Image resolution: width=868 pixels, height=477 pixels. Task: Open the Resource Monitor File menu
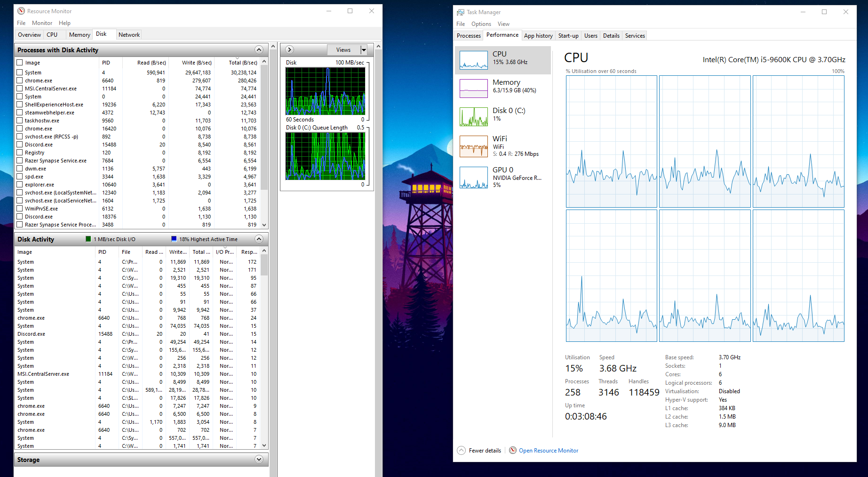21,23
